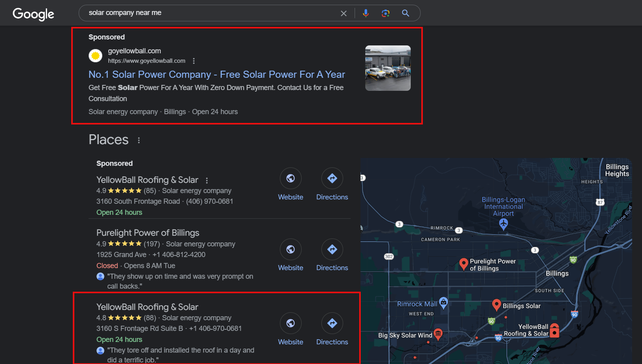642x364 pixels.
Task: Click the reviewer avatar under the YellowBall review
Action: pos(100,350)
